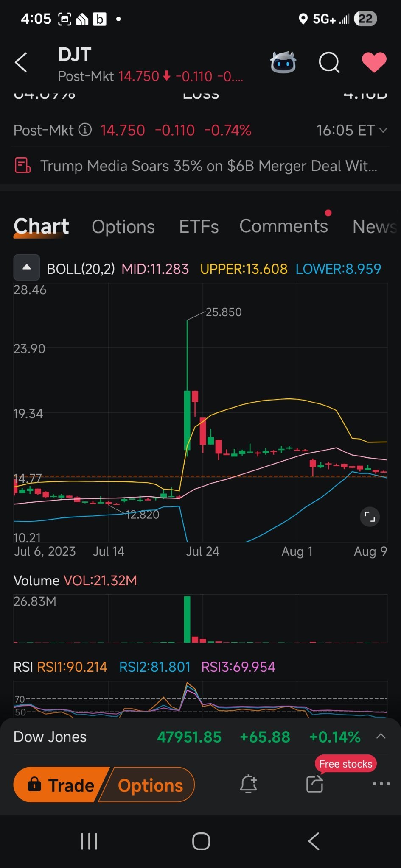Open the News tab
401x868 pixels.
click(375, 227)
